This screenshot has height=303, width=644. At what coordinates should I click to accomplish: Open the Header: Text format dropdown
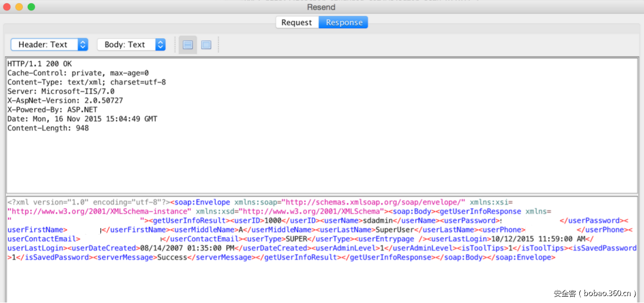pos(49,45)
